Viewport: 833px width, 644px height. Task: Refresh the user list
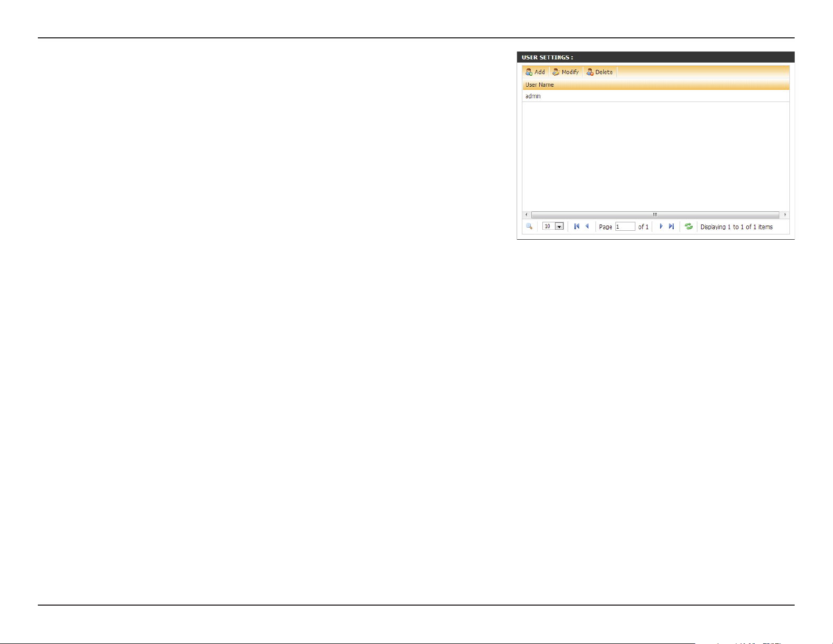coord(688,227)
